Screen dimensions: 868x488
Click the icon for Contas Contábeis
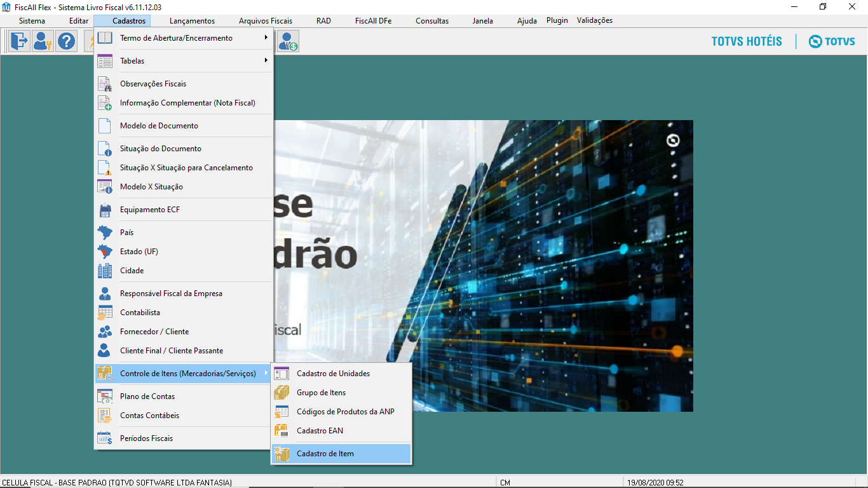(x=105, y=416)
